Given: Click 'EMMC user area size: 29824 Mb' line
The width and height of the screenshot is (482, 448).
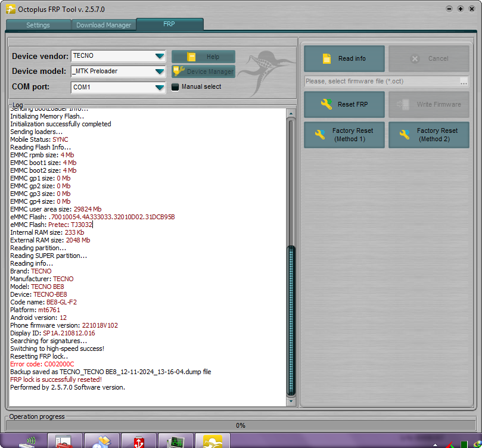Looking at the screenshot, I should click(x=55, y=209).
